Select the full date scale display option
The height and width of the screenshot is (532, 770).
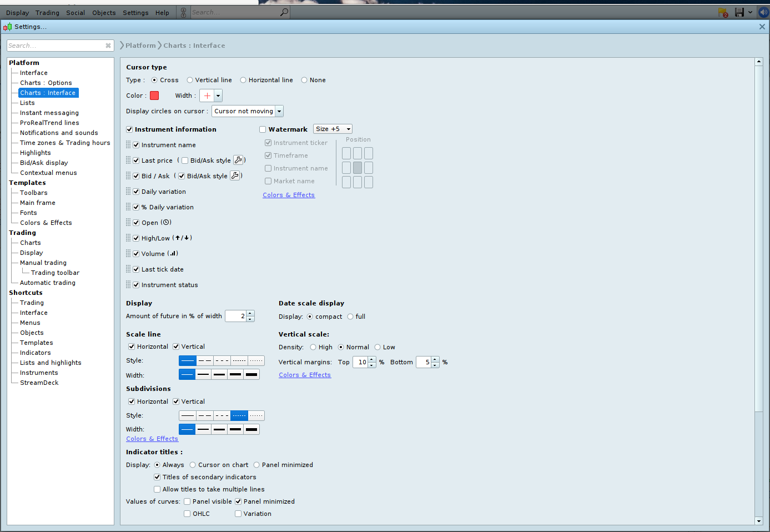(350, 317)
